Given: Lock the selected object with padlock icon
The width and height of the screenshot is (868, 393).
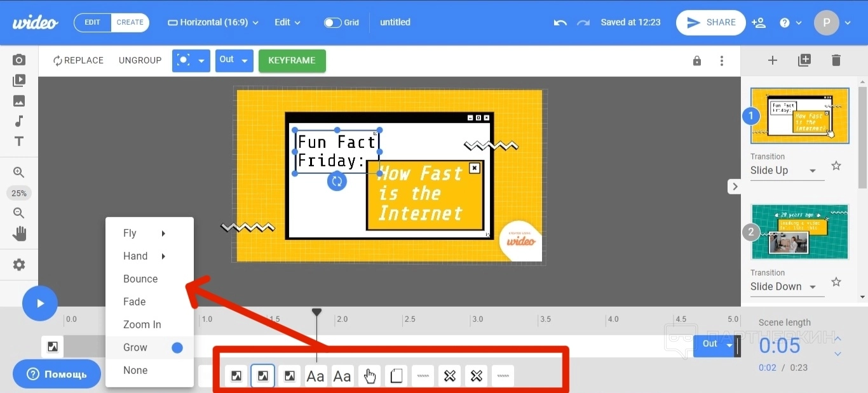Looking at the screenshot, I should point(697,61).
